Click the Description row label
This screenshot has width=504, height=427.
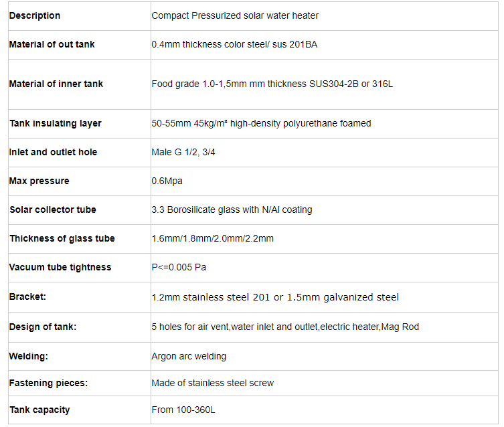point(35,16)
